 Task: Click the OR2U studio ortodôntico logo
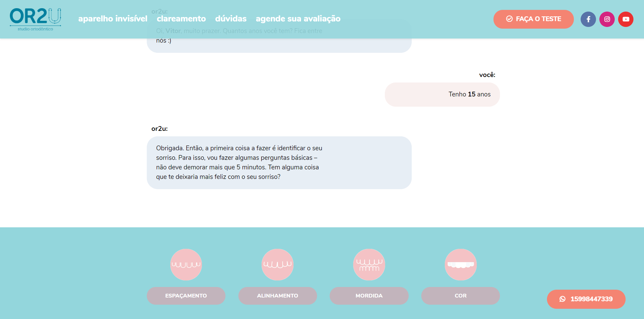[x=35, y=19]
